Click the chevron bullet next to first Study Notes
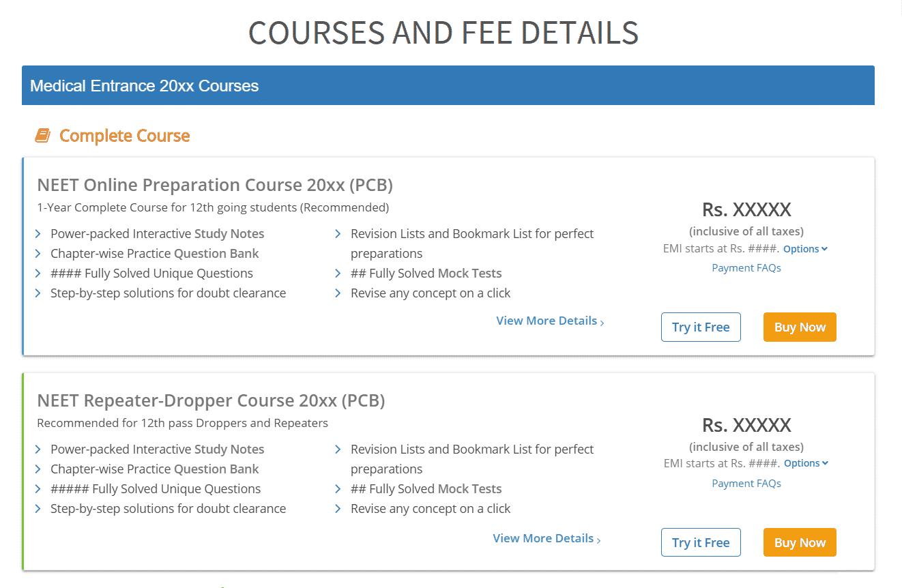The image size is (902, 588). tap(38, 234)
